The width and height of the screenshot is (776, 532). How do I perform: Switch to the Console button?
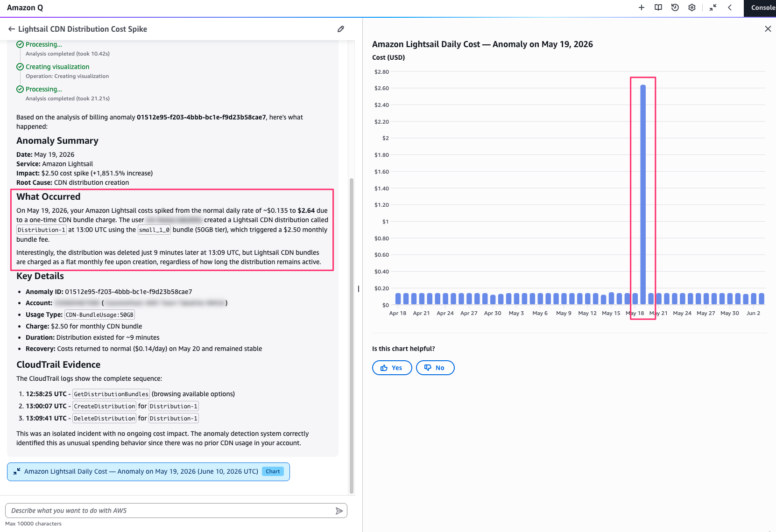pyautogui.click(x=760, y=8)
